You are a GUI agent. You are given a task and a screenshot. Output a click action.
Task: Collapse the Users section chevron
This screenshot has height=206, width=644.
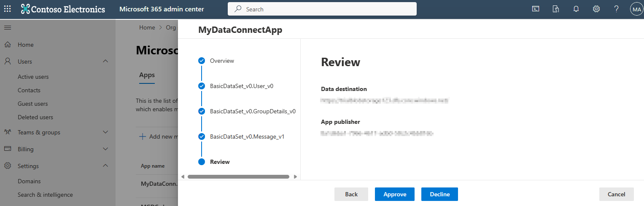(x=105, y=62)
